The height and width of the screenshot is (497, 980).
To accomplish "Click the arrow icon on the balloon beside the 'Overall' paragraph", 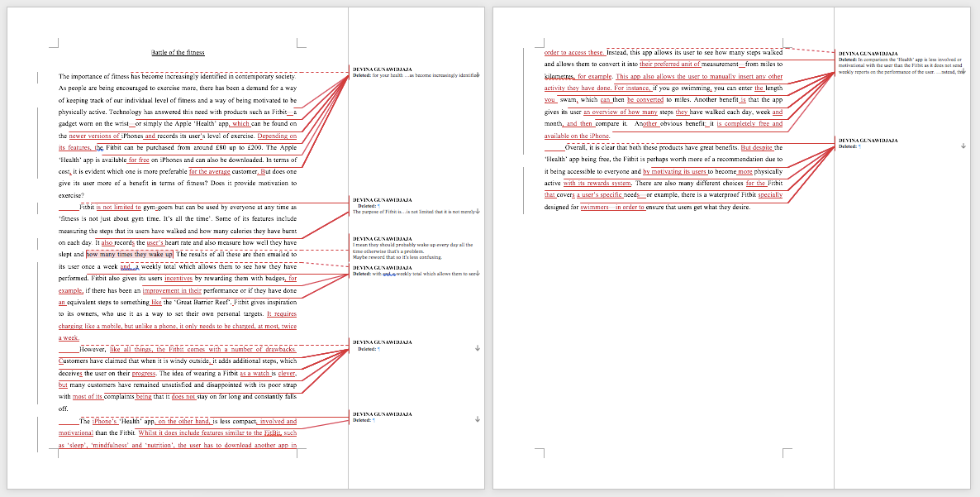I will pos(963,146).
